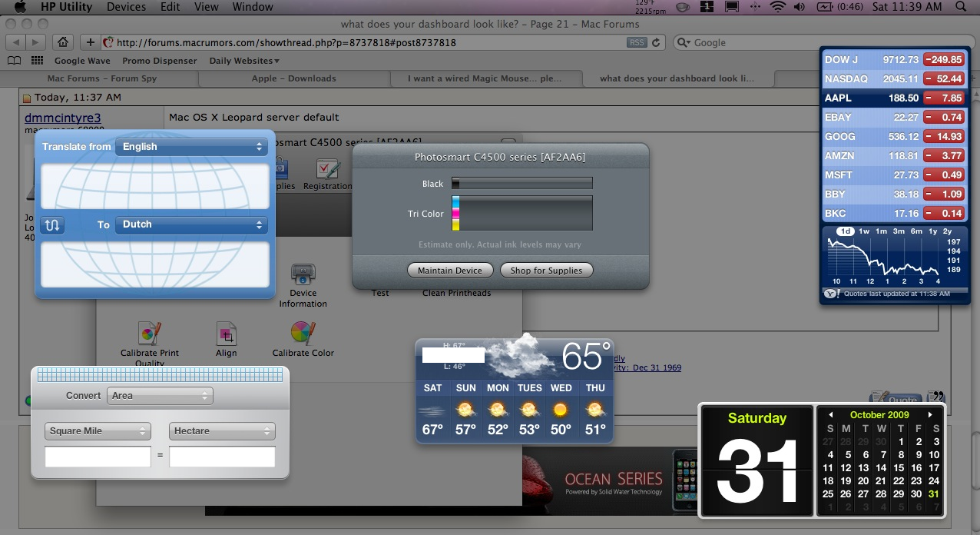Toggle the EBAY change value -0.74
Screen dimensions: 980x535
[x=944, y=118]
